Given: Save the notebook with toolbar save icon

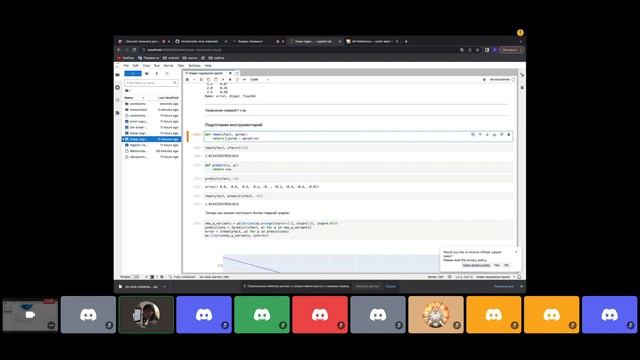Looking at the screenshot, I should point(187,80).
